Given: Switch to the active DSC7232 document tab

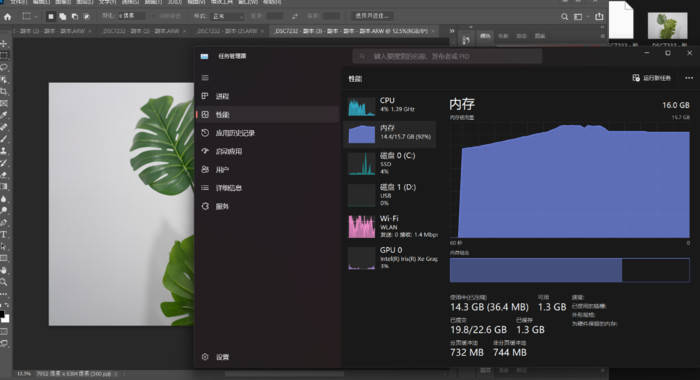Looking at the screenshot, I should 354,31.
